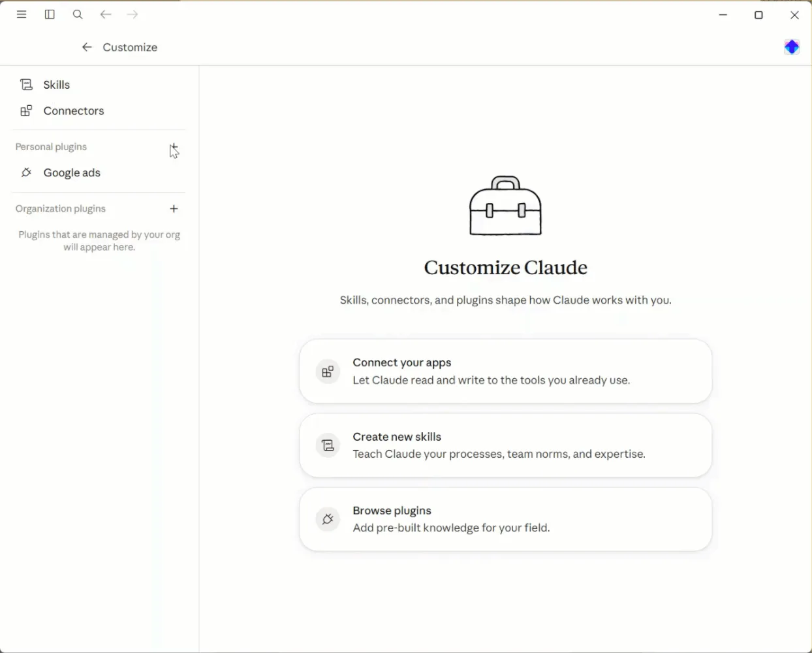The image size is (812, 653).
Task: Click the Organization plugins heading
Action: 61,209
